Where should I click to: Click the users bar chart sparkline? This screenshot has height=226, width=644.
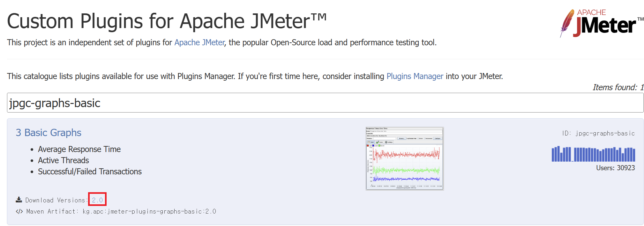click(593, 154)
